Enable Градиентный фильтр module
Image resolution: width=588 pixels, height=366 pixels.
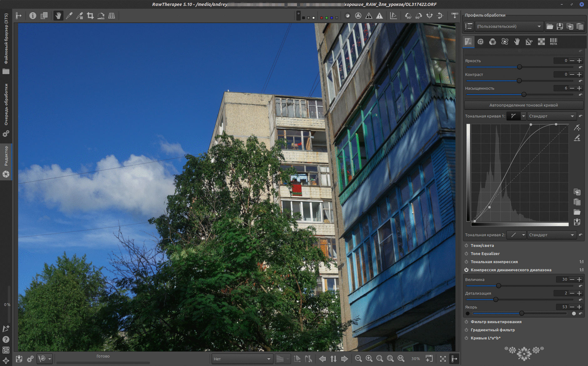tap(466, 330)
